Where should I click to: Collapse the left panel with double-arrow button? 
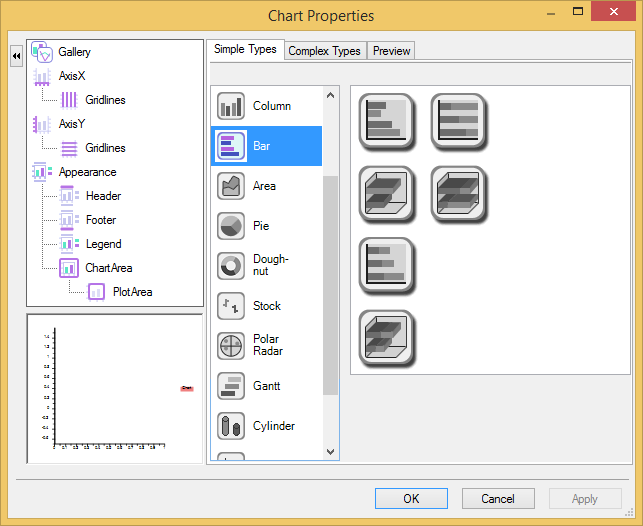[16, 57]
